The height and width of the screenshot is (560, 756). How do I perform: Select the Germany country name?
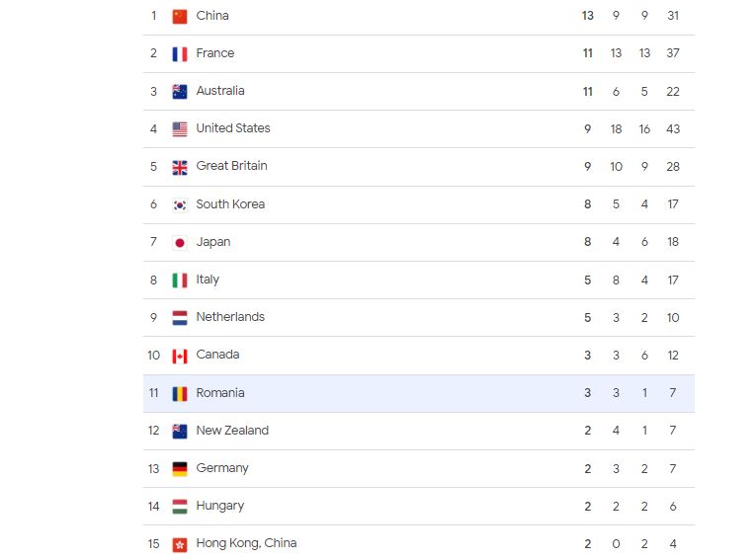click(222, 468)
